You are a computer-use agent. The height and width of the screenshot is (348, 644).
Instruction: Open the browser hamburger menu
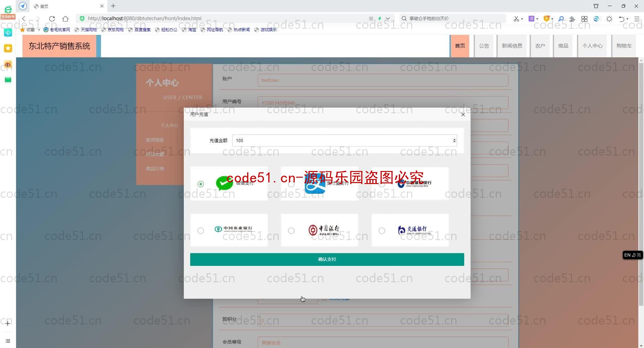coord(637,19)
